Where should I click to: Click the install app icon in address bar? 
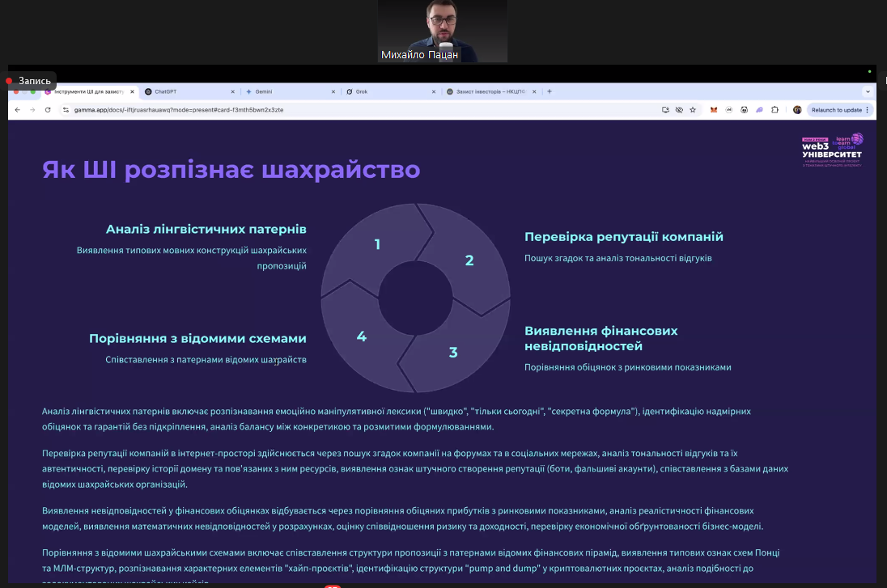pyautogui.click(x=665, y=109)
